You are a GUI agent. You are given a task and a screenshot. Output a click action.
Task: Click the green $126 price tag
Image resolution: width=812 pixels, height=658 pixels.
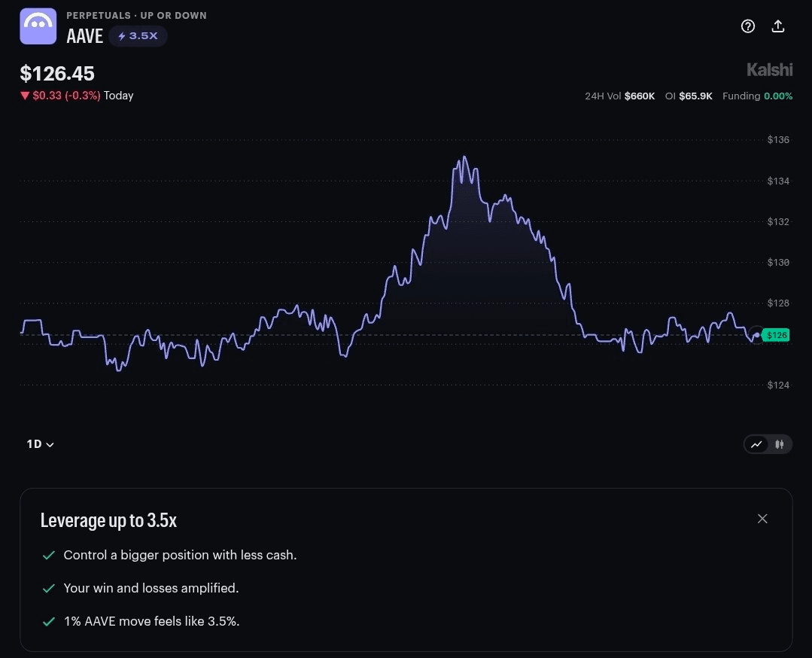pyautogui.click(x=777, y=335)
